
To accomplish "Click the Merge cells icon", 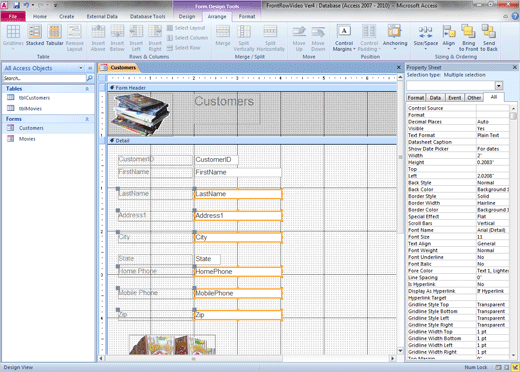I will coord(223,35).
